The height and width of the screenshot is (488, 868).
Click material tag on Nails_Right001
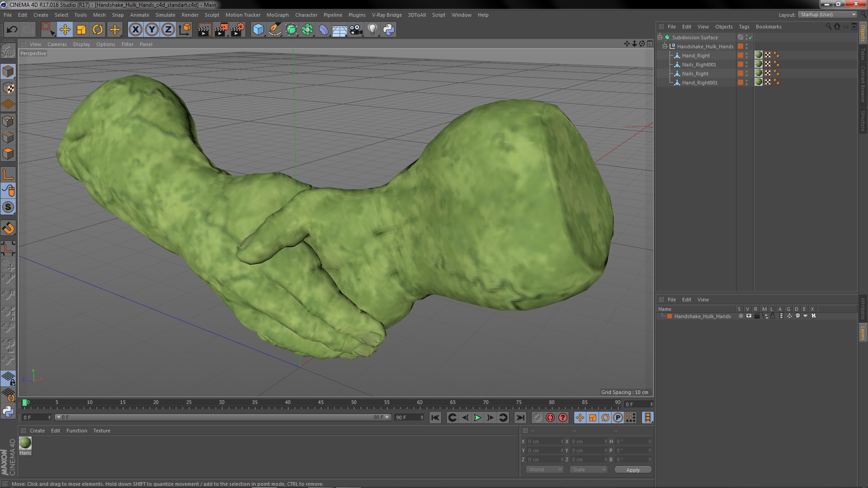pos(759,64)
